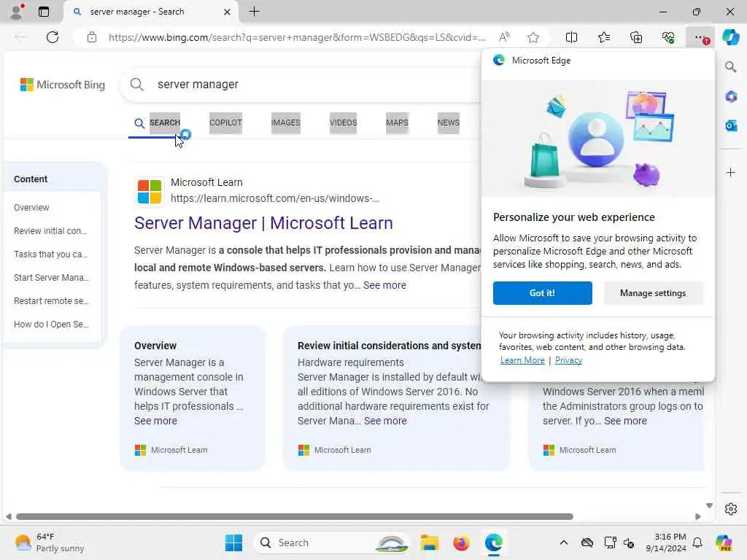
Task: Click the scroll down arrow
Action: (709, 505)
